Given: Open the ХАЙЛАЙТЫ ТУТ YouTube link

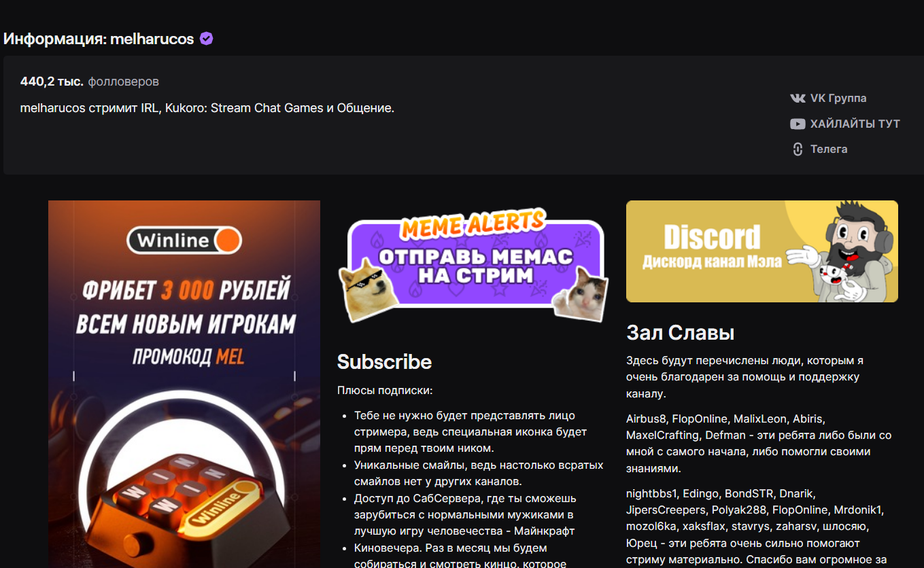Looking at the screenshot, I should [845, 124].
